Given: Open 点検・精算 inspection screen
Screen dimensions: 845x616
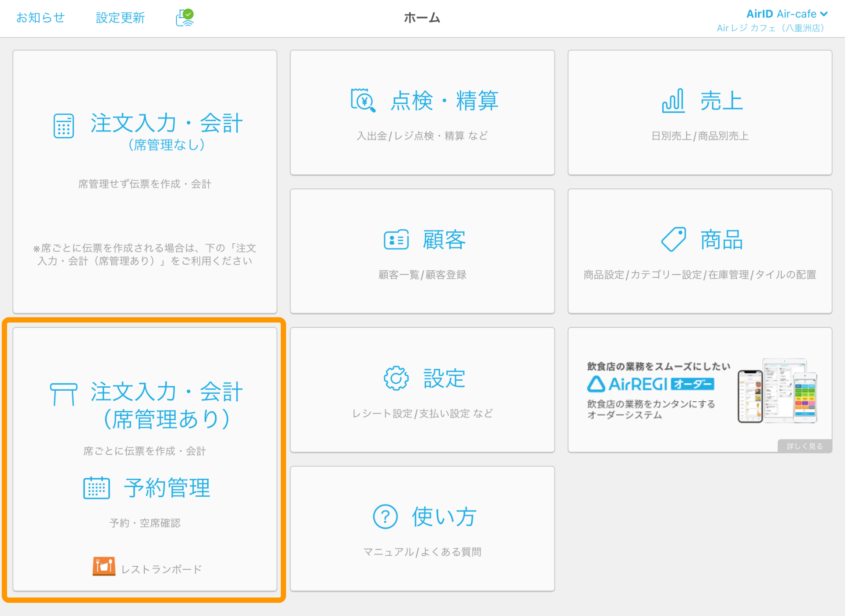Looking at the screenshot, I should pos(425,113).
